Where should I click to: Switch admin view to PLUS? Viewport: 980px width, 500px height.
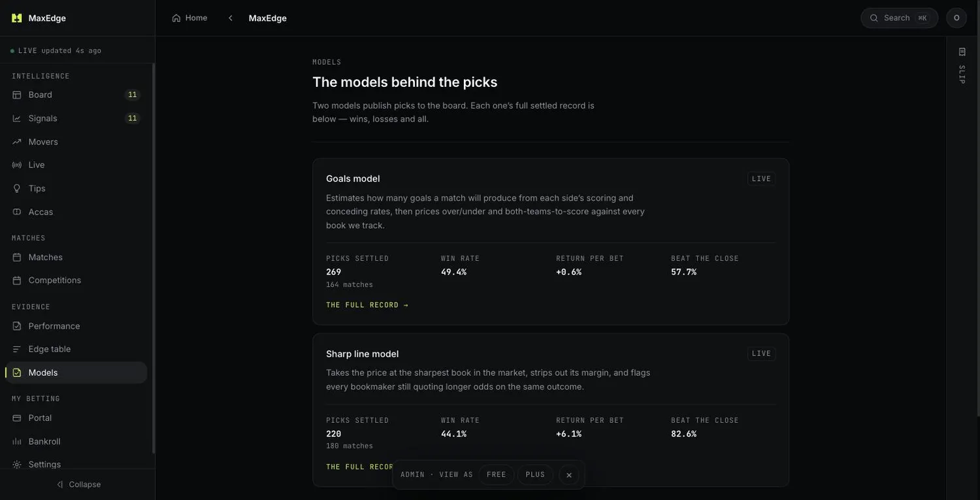(x=535, y=475)
